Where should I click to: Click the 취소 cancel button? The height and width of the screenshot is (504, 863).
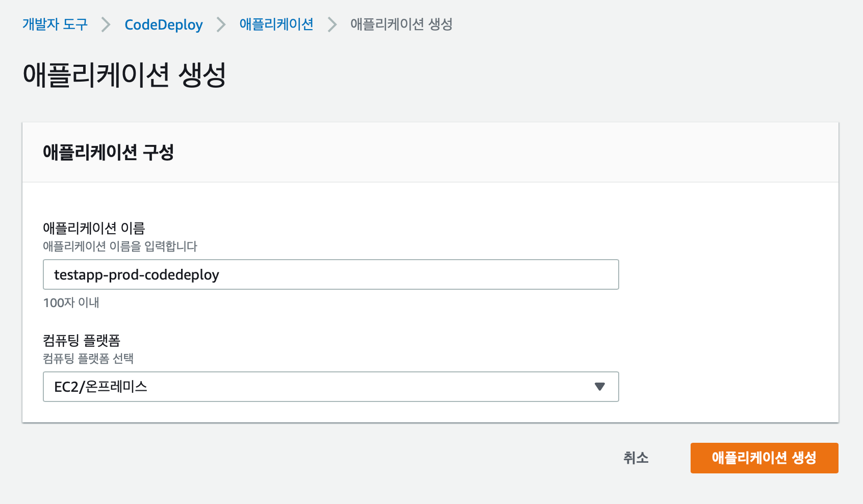tap(636, 458)
